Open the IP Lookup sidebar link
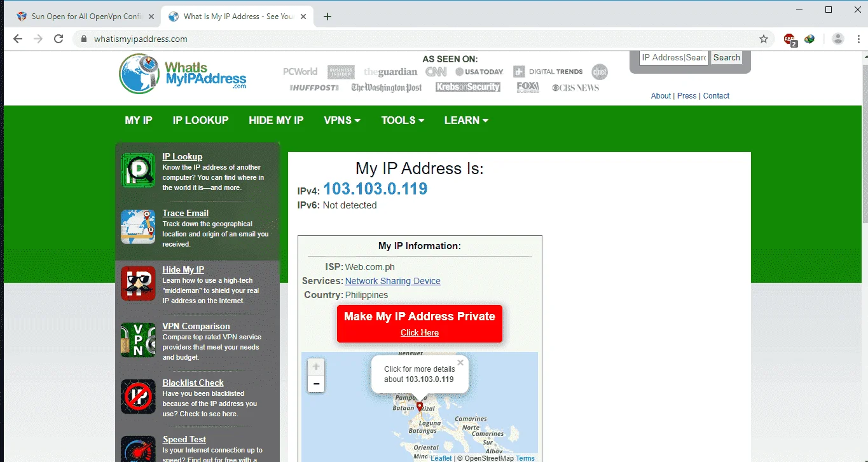Screen dimensions: 868x462 point(182,156)
